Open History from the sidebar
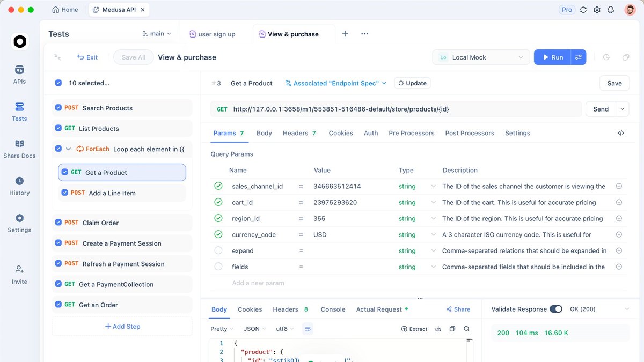Image resolution: width=644 pixels, height=362 pixels. [19, 186]
